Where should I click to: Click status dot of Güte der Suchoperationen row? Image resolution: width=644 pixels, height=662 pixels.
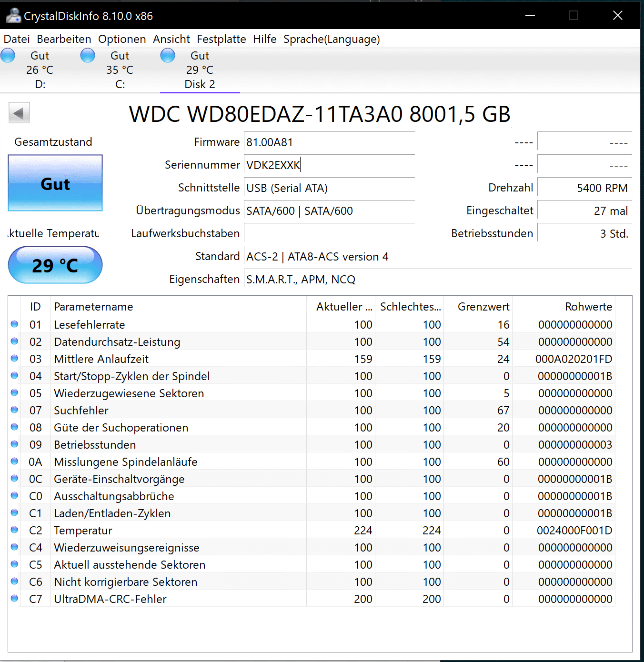pyautogui.click(x=14, y=427)
